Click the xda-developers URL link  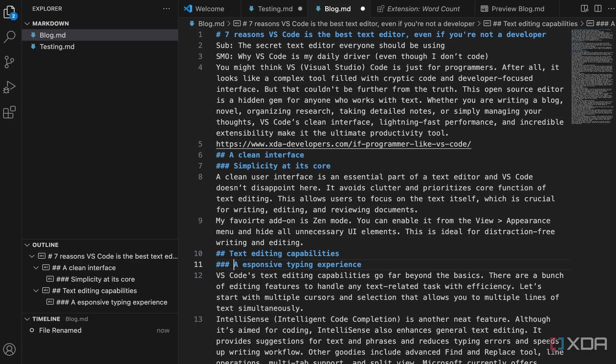tap(343, 144)
